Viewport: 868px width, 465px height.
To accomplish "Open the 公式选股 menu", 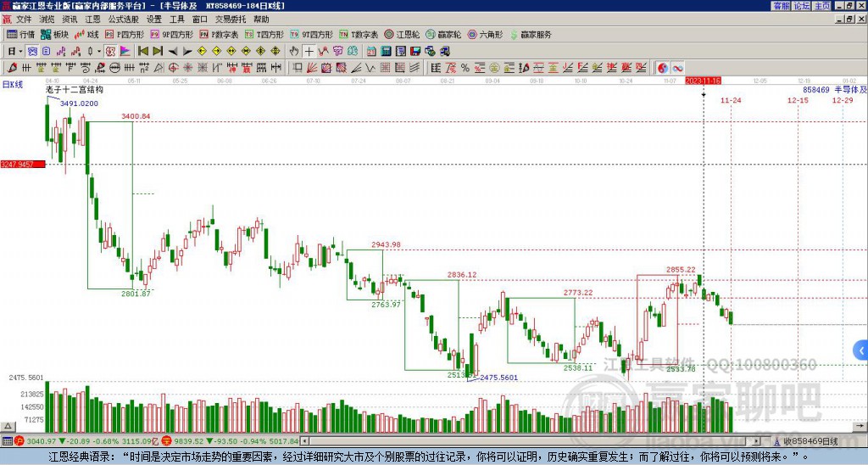I will pos(123,20).
